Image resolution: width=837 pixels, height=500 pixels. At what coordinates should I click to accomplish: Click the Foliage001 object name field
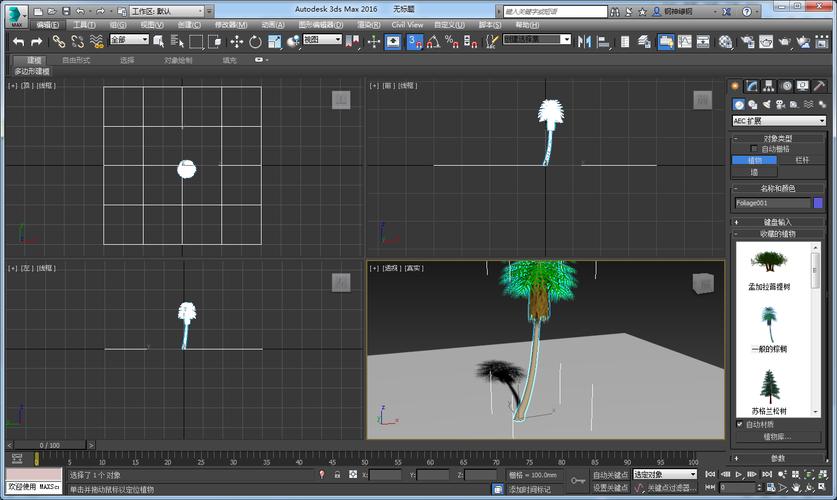click(772, 203)
